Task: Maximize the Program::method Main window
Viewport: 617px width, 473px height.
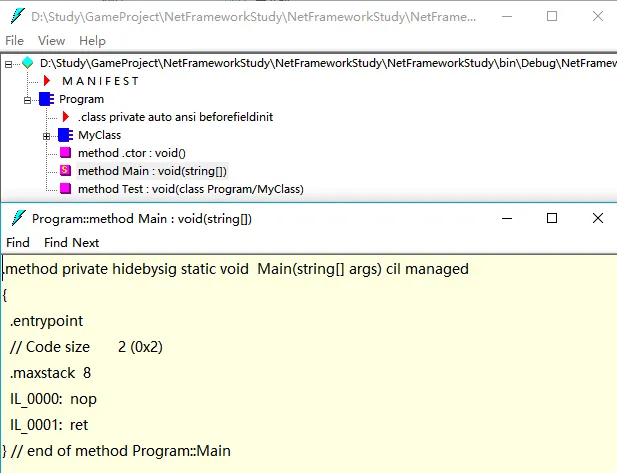Action: (x=552, y=217)
